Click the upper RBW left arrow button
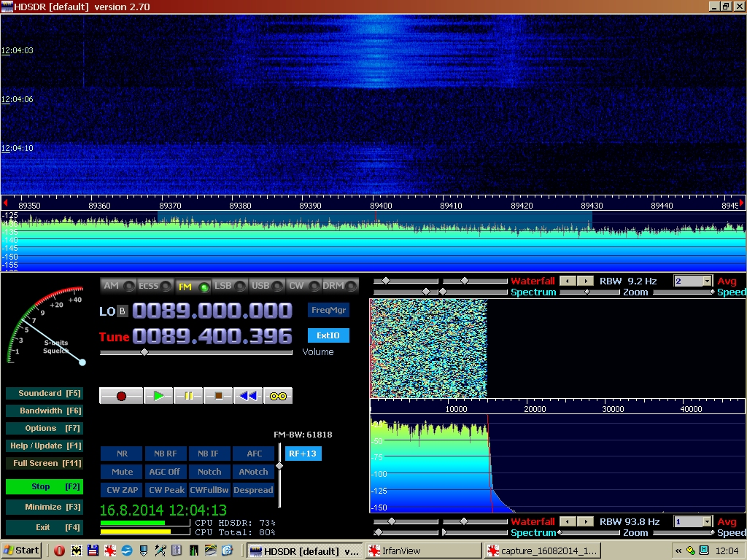Viewport: 747px width, 560px height. pos(568,281)
